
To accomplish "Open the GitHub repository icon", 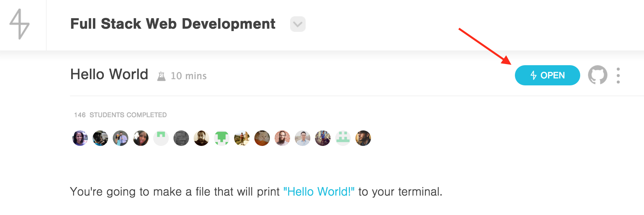I will coord(597,75).
